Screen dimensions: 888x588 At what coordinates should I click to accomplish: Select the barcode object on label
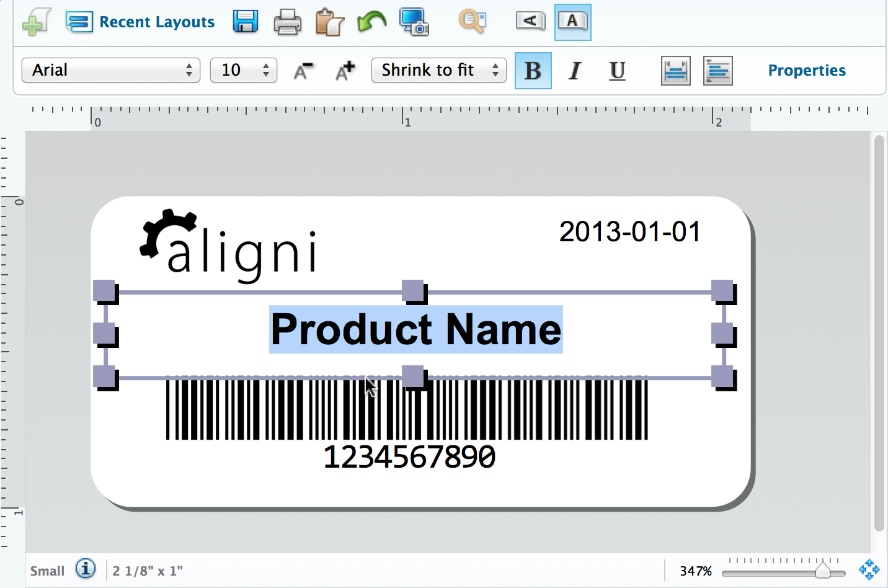(407, 410)
